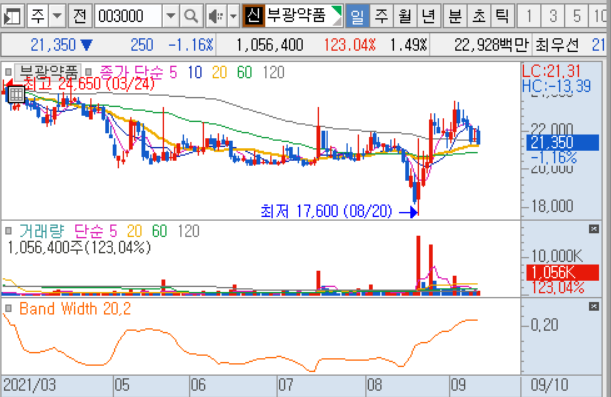Viewport: 611px width, 397px height.
Task: Click the red 1,056K volume axis tag
Action: [562, 272]
